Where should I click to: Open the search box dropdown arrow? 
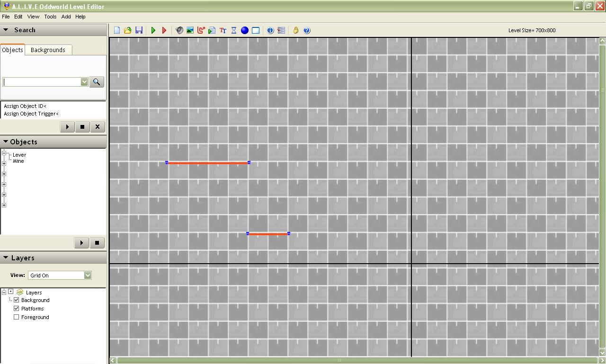point(84,82)
